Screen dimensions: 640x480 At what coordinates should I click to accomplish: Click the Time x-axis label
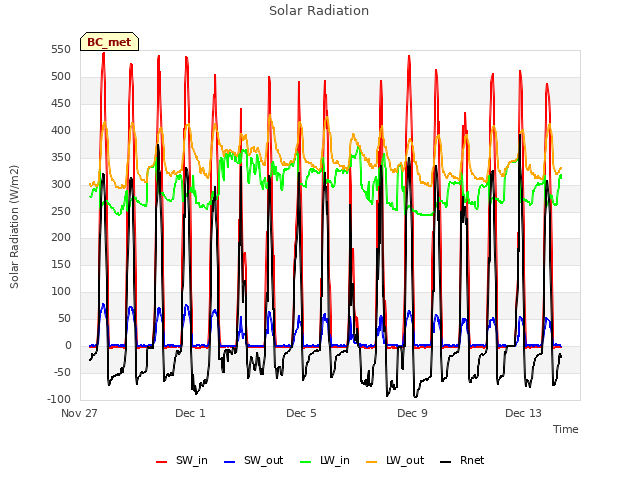[566, 429]
